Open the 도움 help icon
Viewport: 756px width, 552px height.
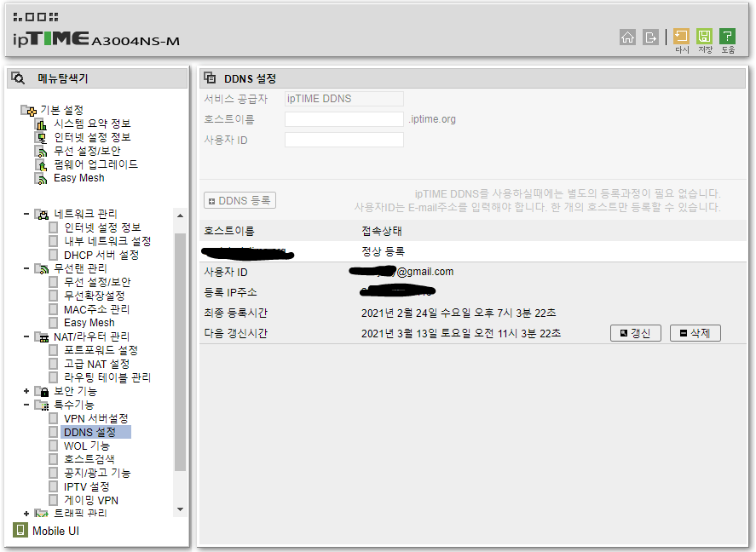click(728, 36)
